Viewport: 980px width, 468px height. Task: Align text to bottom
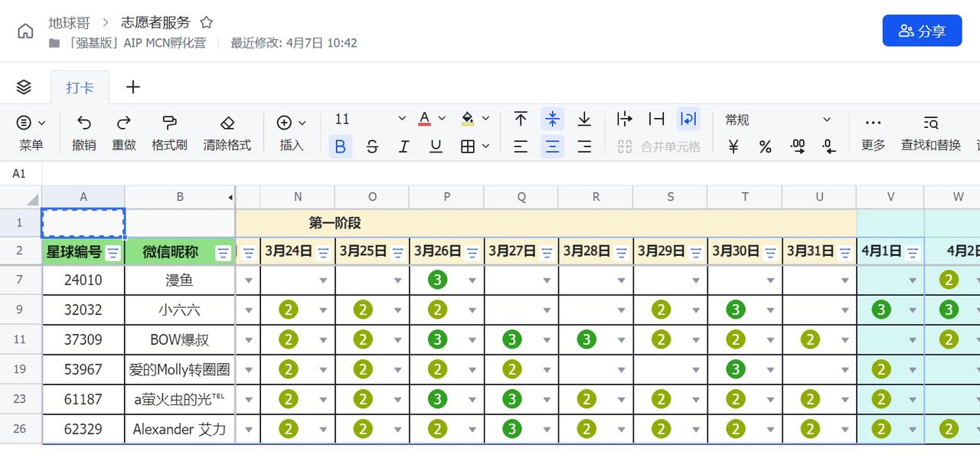click(584, 119)
